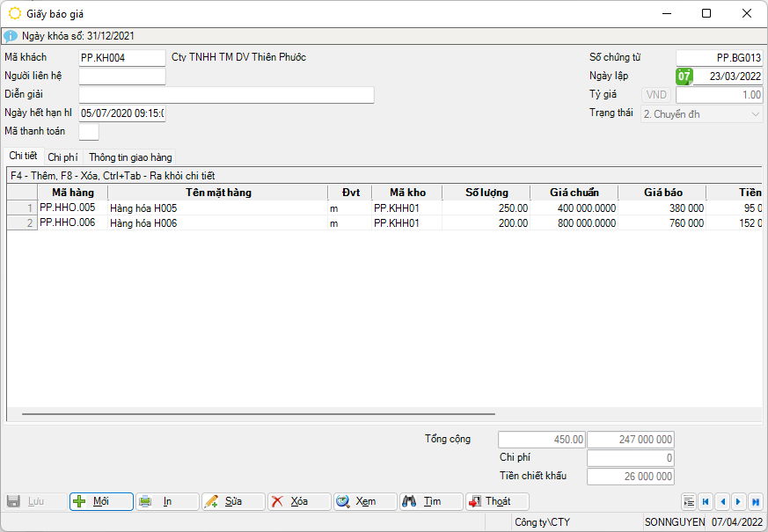This screenshot has height=532, width=768.
Task: Search records using the Tìm button
Action: click(431, 501)
